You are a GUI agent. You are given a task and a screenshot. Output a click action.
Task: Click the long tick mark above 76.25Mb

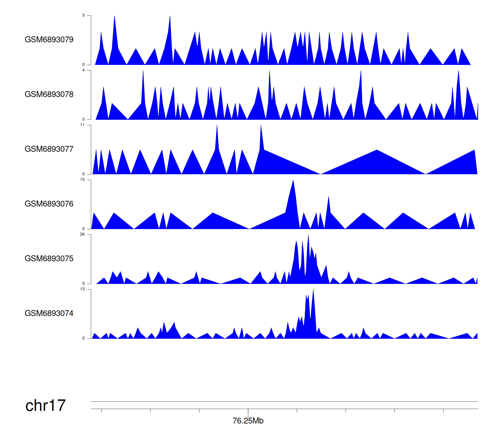[248, 412]
